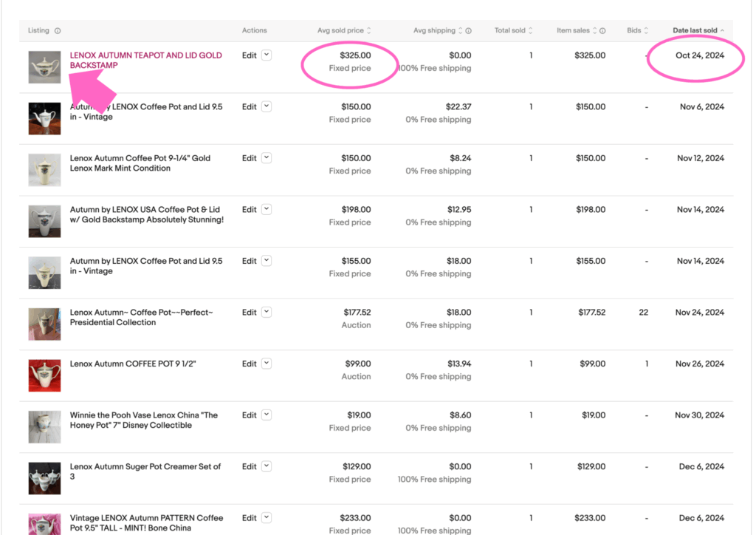Click the Total sold column header
Image resolution: width=756 pixels, height=535 pixels.
coord(509,30)
